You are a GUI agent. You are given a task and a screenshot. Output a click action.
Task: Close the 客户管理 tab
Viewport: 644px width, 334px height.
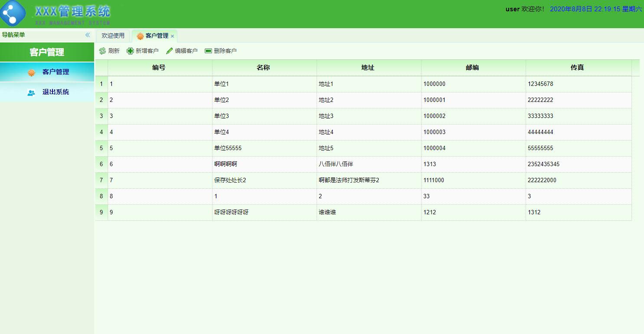point(172,36)
